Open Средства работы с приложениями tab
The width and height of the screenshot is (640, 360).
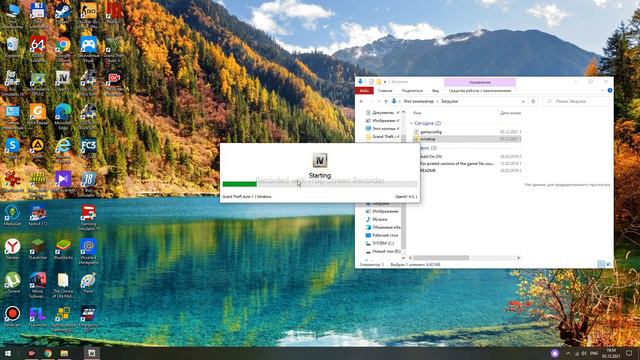[x=480, y=91]
